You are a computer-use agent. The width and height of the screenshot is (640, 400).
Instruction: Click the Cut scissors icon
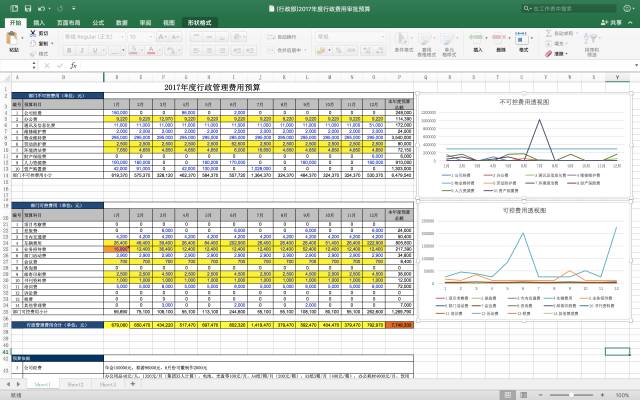pos(33,33)
